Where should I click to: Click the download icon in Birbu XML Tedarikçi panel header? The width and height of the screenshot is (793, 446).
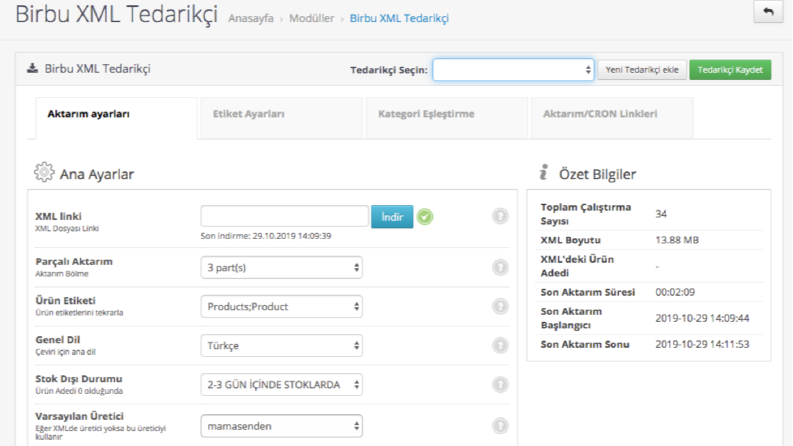(x=32, y=68)
